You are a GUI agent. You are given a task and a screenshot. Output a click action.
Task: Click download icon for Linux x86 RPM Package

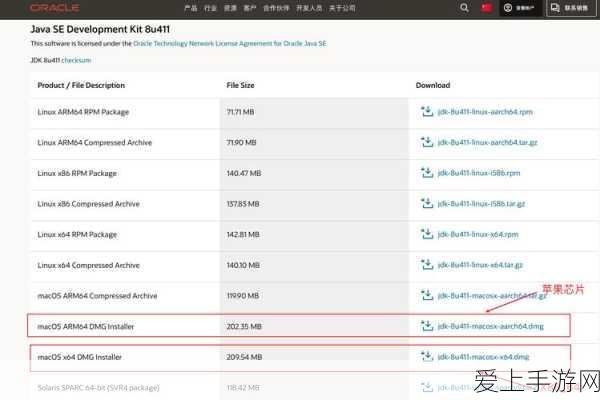pyautogui.click(x=427, y=173)
